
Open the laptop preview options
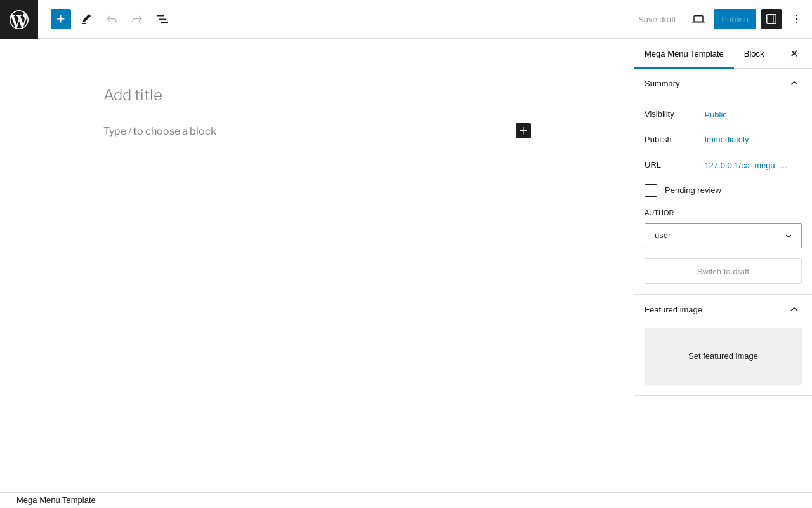698,19
